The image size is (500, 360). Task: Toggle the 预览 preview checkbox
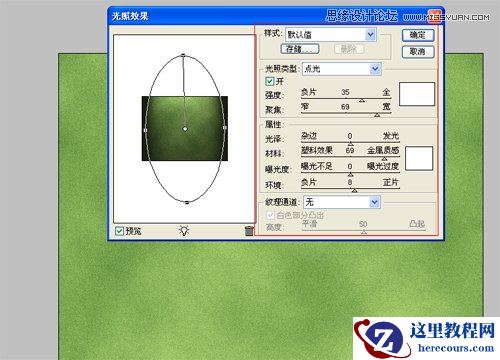(x=119, y=231)
